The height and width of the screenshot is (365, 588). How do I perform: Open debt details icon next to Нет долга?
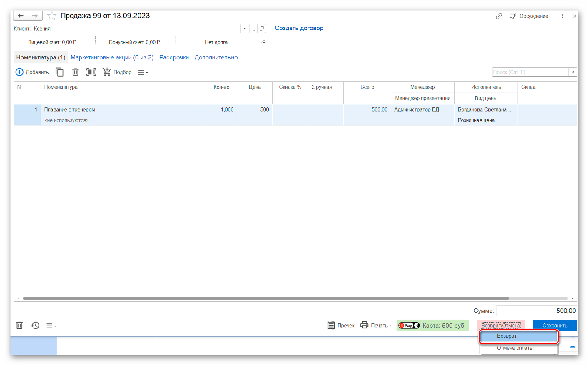263,42
